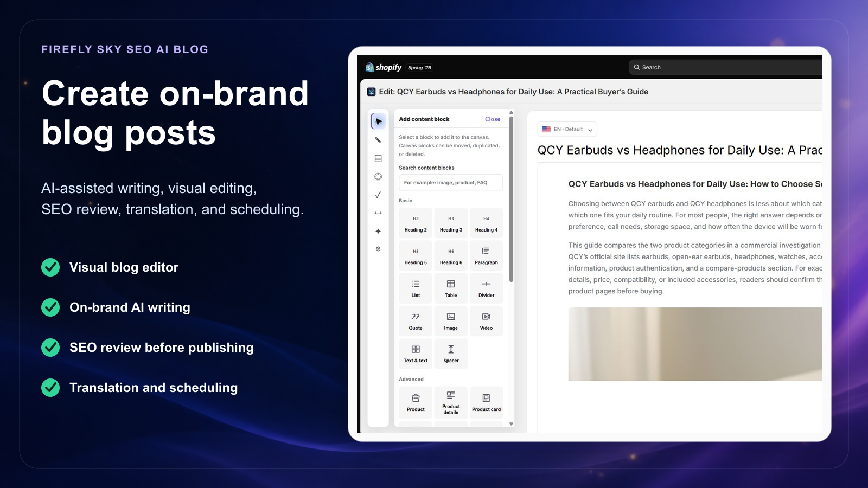Select the pointer tool in the editor sidebar
Image resolution: width=868 pixels, height=488 pixels.
pyautogui.click(x=378, y=121)
